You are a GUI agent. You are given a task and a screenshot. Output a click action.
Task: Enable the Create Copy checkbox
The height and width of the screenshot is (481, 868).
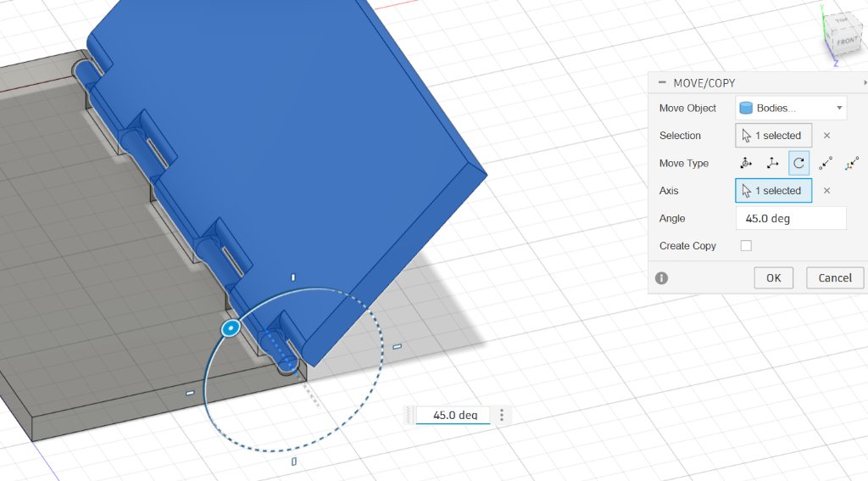coord(746,245)
